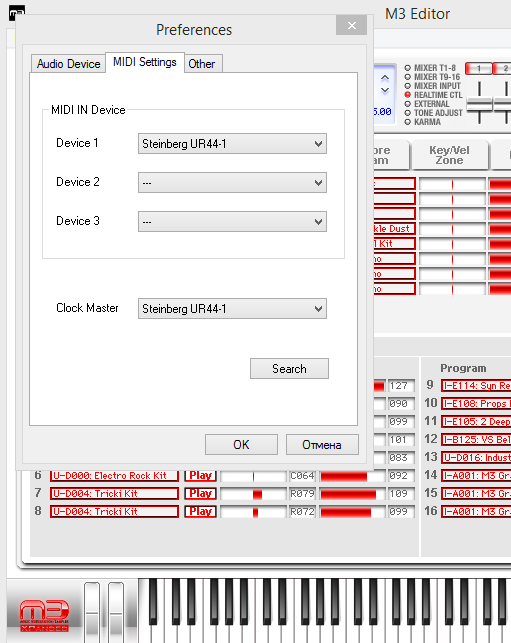
Task: Click Play for track 8
Action: [200, 512]
